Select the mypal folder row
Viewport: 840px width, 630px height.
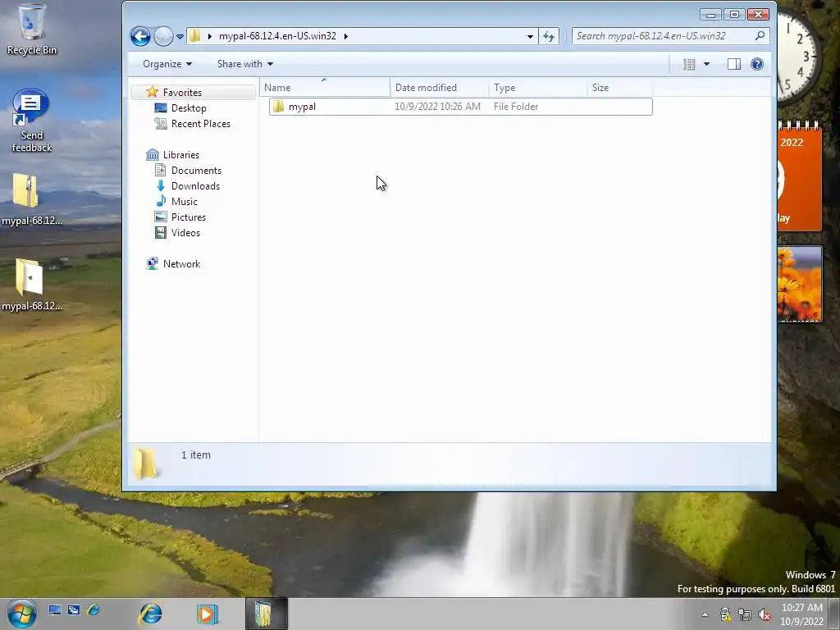coord(461,107)
